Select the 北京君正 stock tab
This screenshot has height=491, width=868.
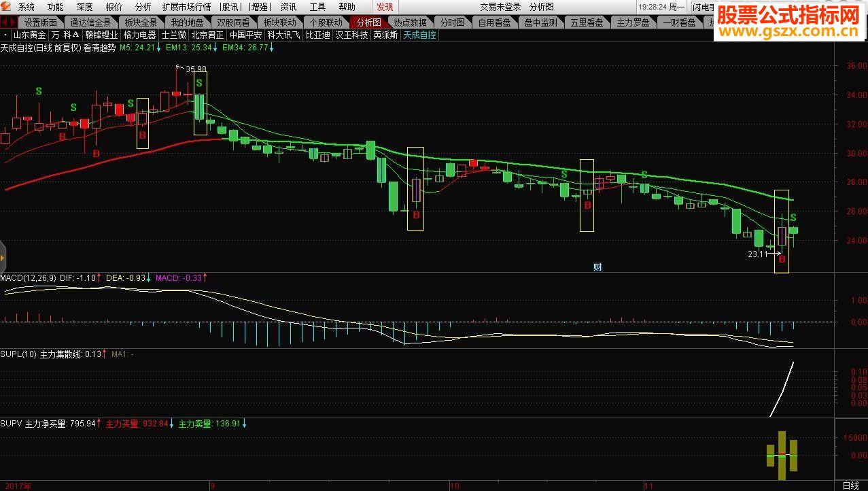(x=207, y=35)
